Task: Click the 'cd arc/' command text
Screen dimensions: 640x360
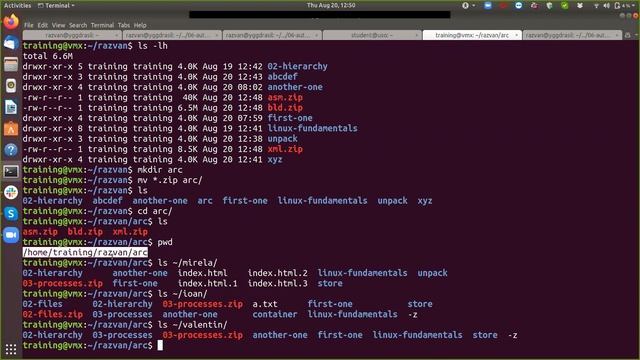Action: (155, 211)
